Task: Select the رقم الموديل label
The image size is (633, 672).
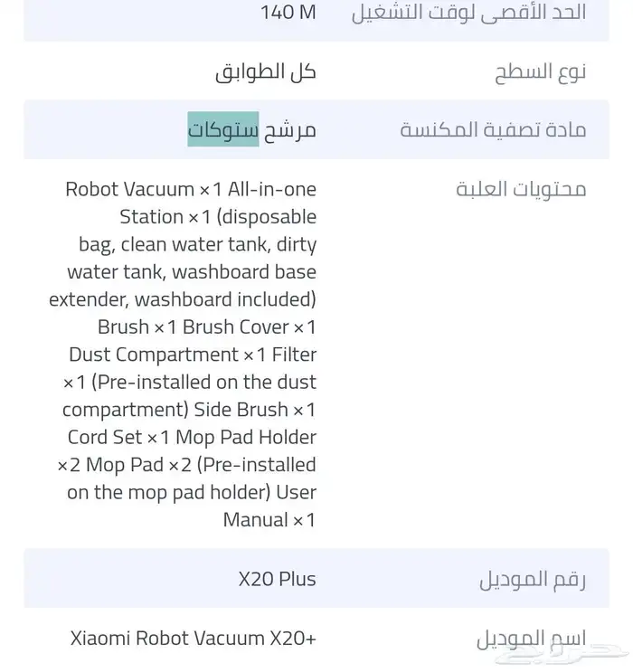Action: pyautogui.click(x=533, y=580)
